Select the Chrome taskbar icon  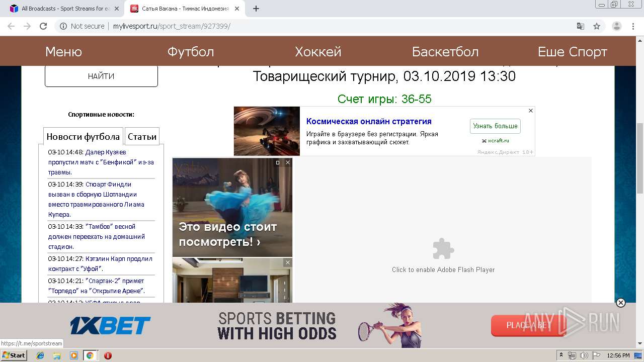tap(90, 355)
